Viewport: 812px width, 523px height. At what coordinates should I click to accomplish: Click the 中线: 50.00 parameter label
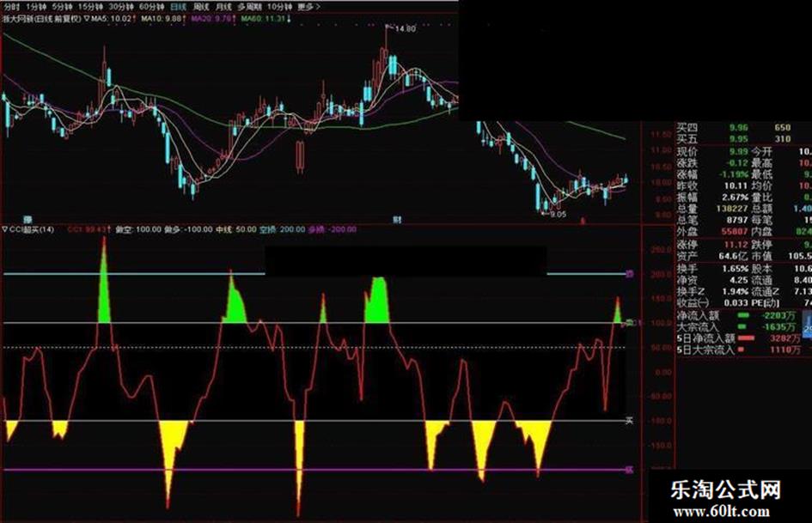235,229
